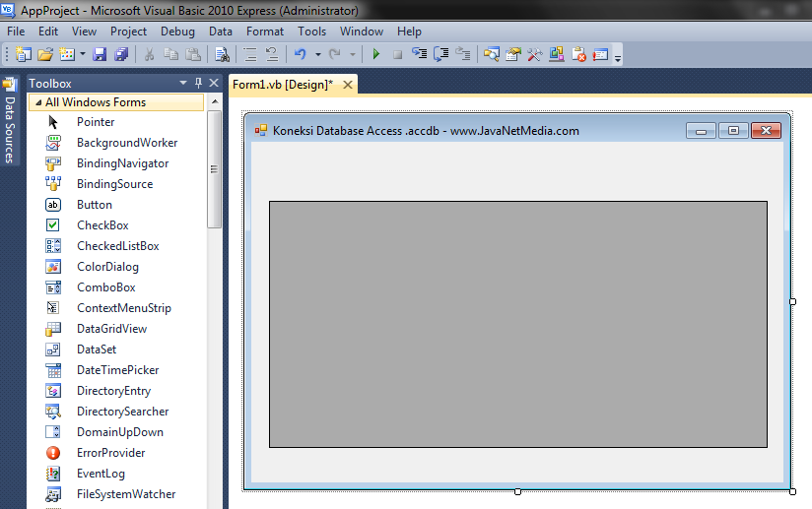Open Solution Explorer via magnifier window icon

[492, 54]
